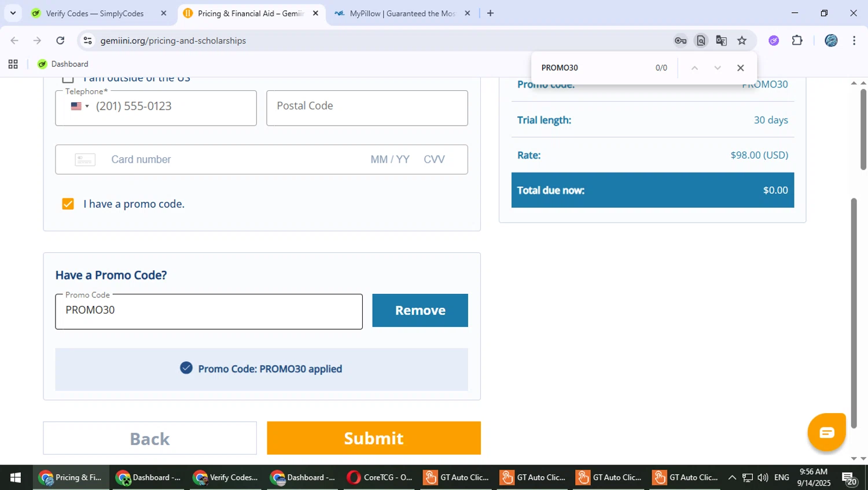Close the Verify Codes tab
The width and height of the screenshot is (868, 490).
pos(163,13)
